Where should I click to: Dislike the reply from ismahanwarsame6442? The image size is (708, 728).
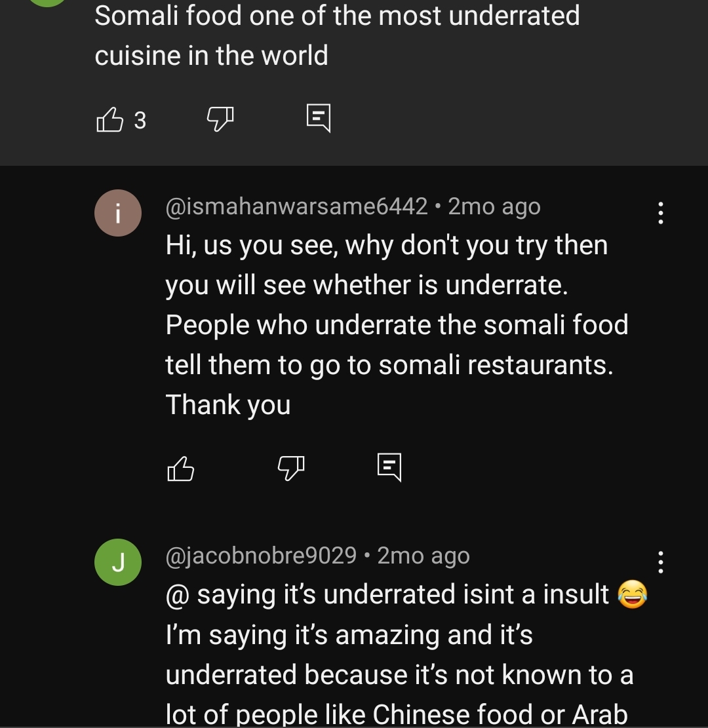(291, 467)
